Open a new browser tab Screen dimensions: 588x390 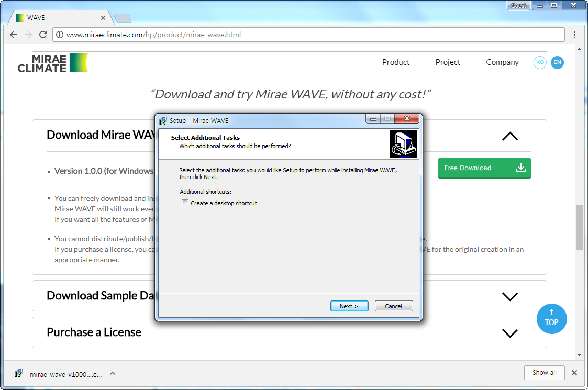coord(122,18)
